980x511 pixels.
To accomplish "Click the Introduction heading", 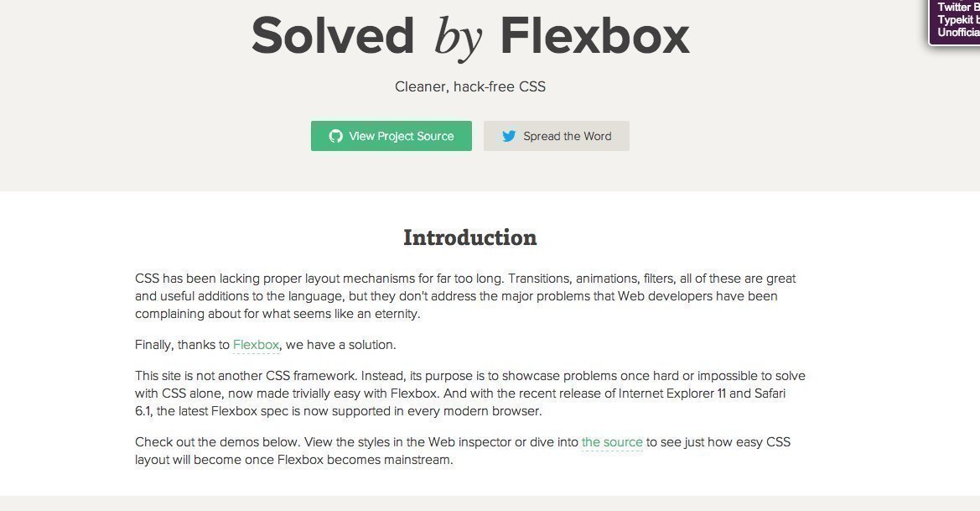I will coord(470,237).
